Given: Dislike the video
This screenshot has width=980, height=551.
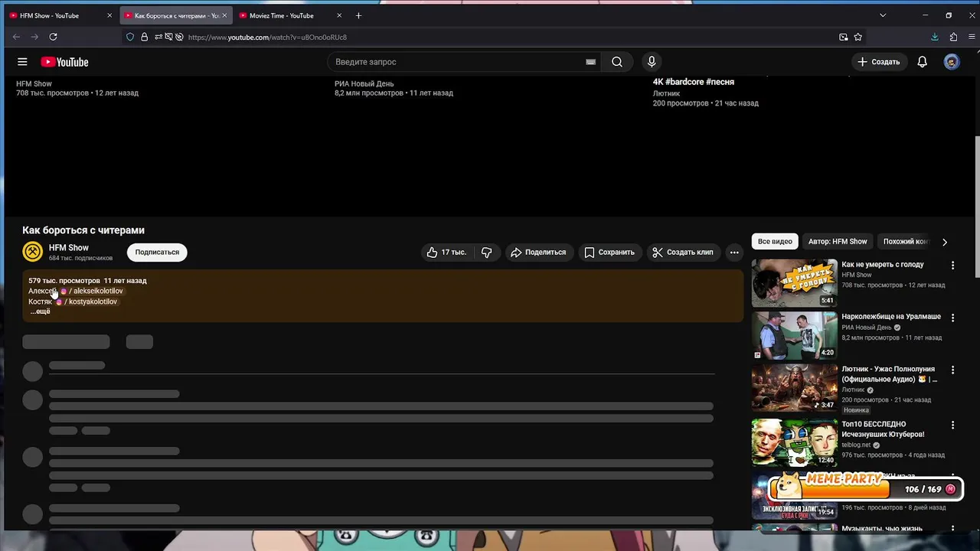Looking at the screenshot, I should coord(487,252).
